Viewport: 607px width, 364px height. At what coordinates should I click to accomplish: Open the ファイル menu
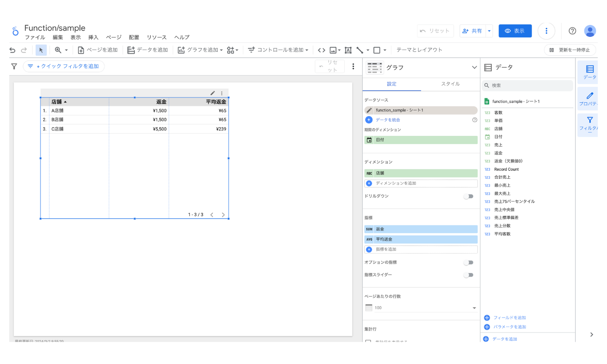point(35,38)
